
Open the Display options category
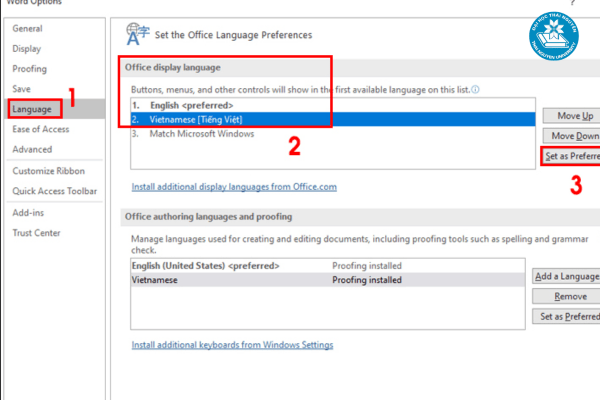[26, 49]
